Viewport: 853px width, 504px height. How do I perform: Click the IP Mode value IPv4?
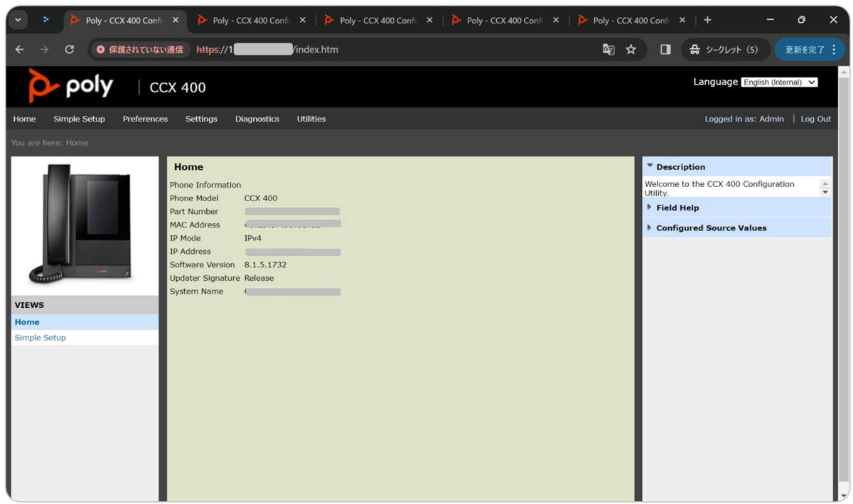pyautogui.click(x=252, y=238)
